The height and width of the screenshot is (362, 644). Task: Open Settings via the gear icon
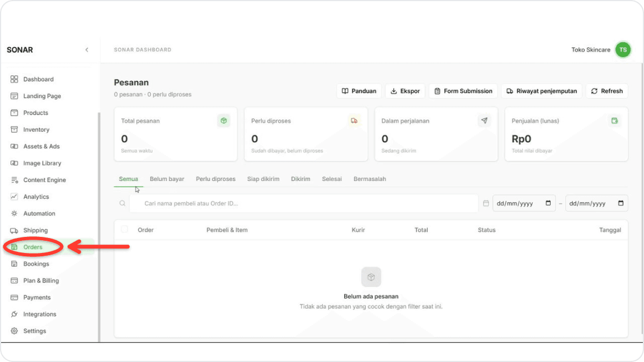(14, 331)
